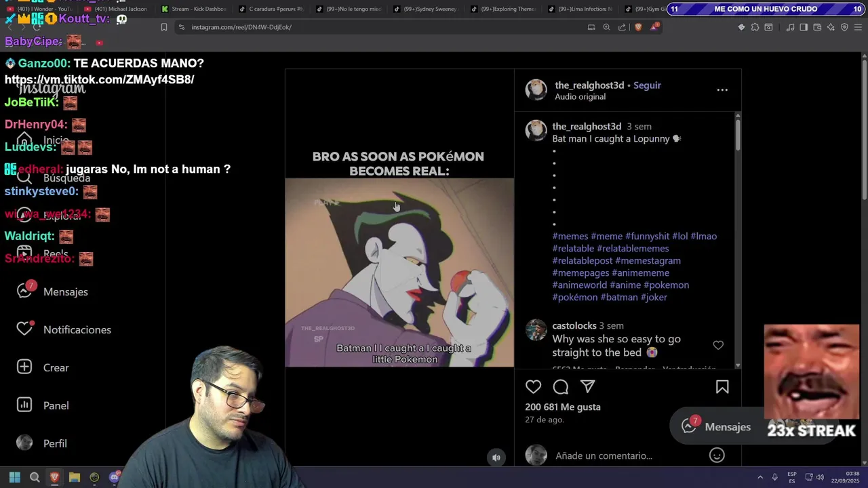Like the reel with the heart icon
868x488 pixels.
click(x=534, y=387)
